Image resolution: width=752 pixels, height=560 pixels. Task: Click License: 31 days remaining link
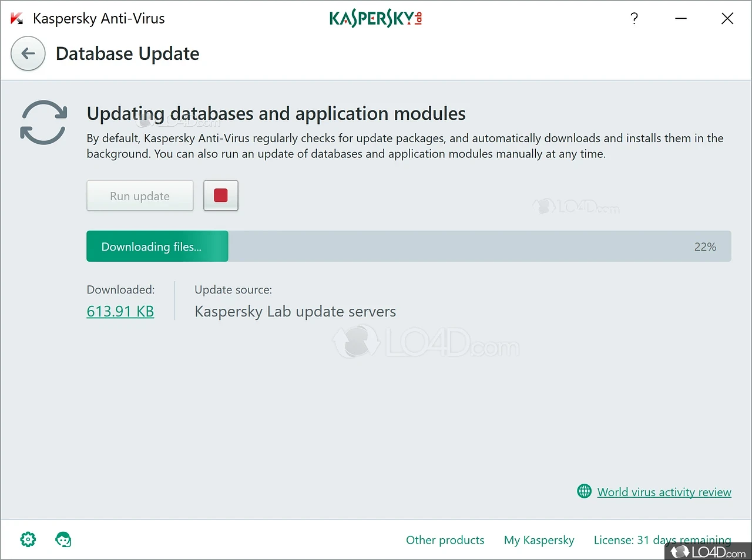663,540
